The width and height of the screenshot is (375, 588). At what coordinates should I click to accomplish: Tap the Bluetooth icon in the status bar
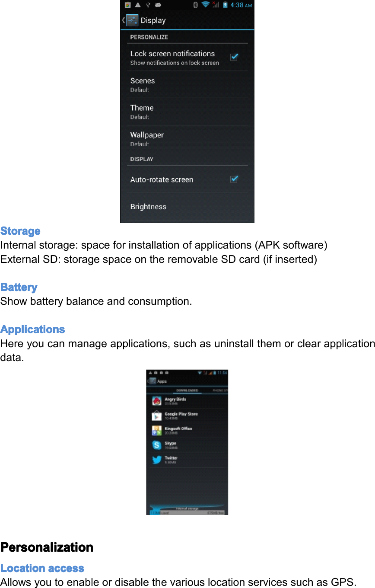[x=196, y=5]
